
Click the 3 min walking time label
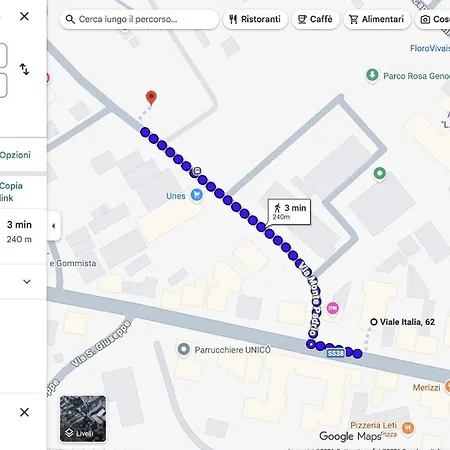(x=289, y=212)
